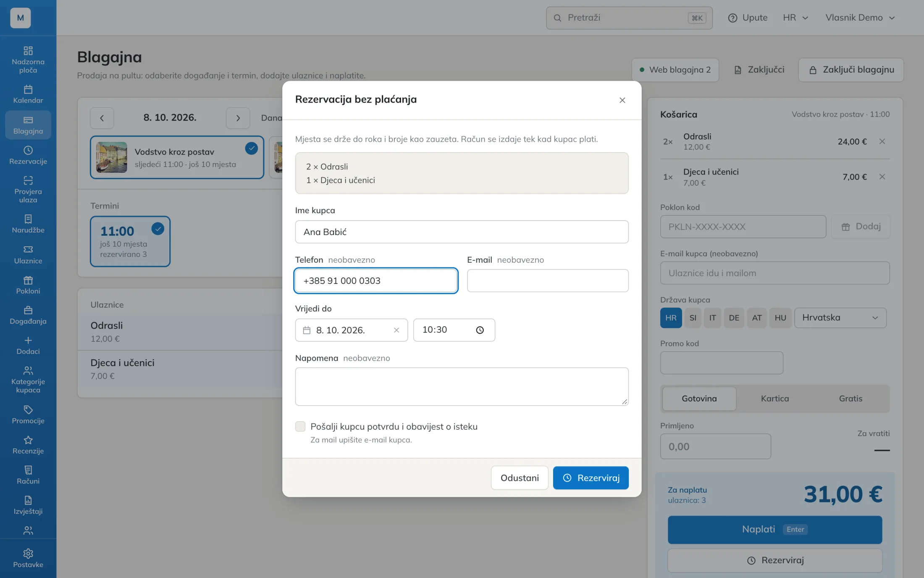Focus the E-mail field in dialog

(547, 281)
